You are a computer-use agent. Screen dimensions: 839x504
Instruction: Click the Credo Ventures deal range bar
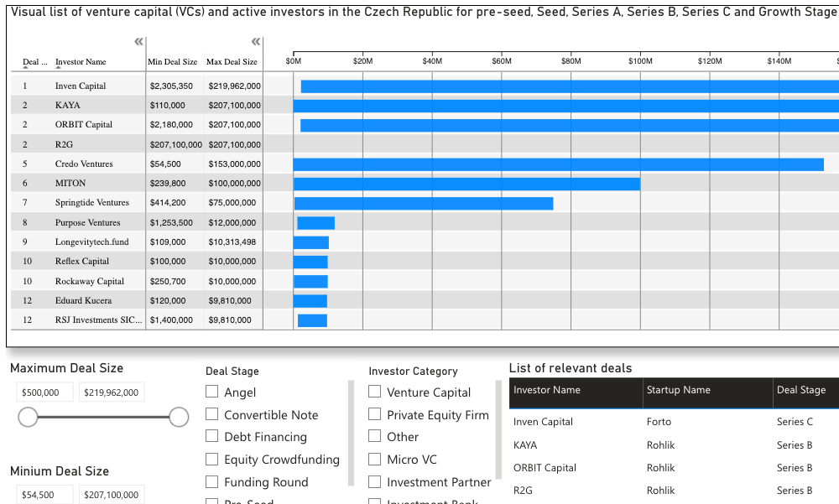tap(559, 164)
